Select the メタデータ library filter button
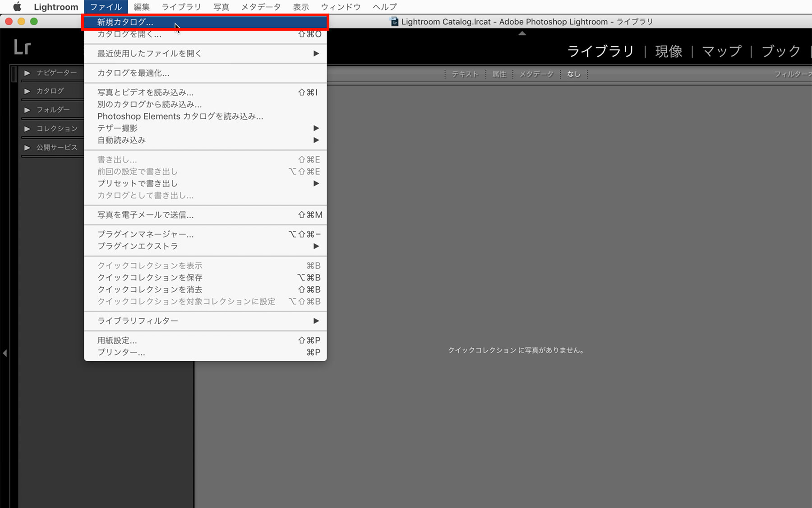The width and height of the screenshot is (812, 508). [536, 74]
